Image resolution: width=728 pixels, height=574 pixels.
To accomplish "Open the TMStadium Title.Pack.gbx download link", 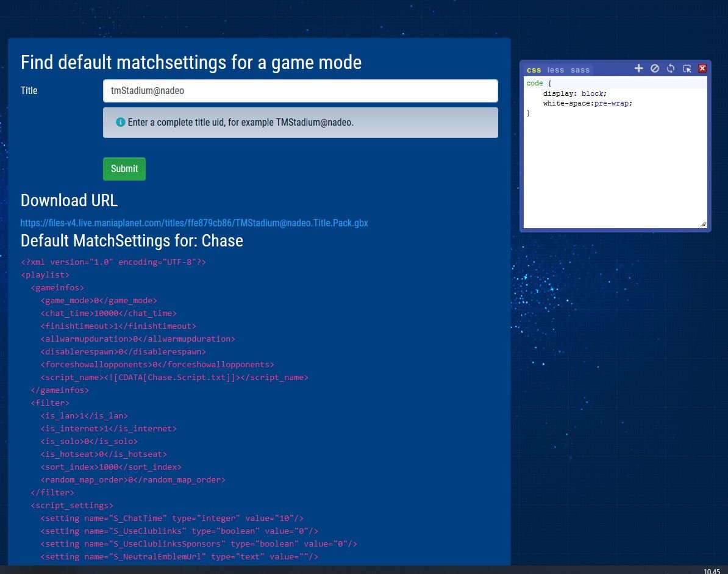I will click(194, 223).
